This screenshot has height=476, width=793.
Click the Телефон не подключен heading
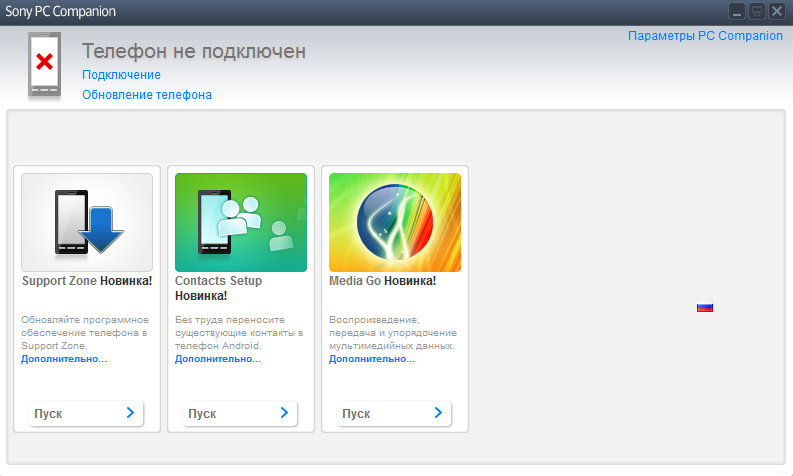tap(194, 51)
